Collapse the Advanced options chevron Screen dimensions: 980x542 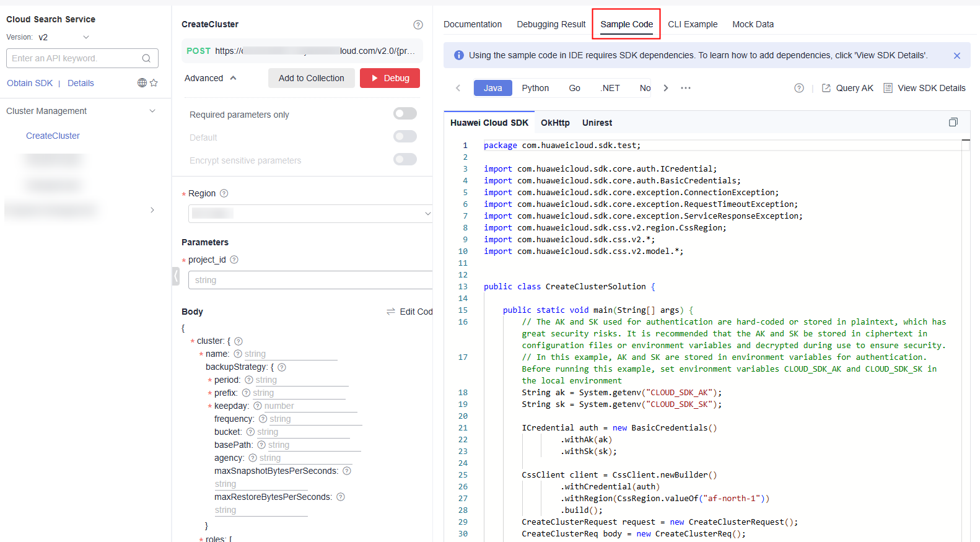(234, 78)
